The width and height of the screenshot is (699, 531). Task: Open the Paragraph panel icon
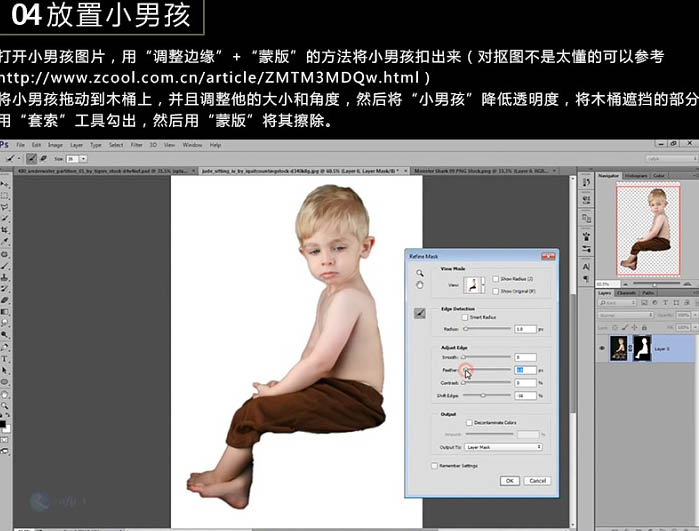(x=586, y=279)
